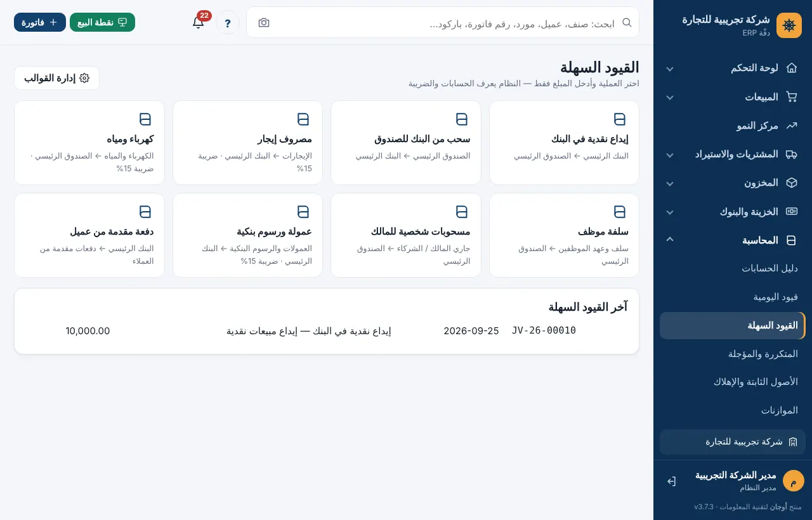Click the camera barcode scan icon

tap(264, 23)
